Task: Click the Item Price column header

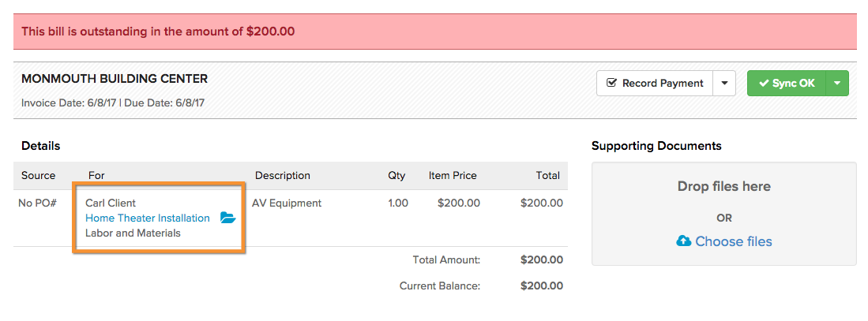Action: tap(453, 176)
